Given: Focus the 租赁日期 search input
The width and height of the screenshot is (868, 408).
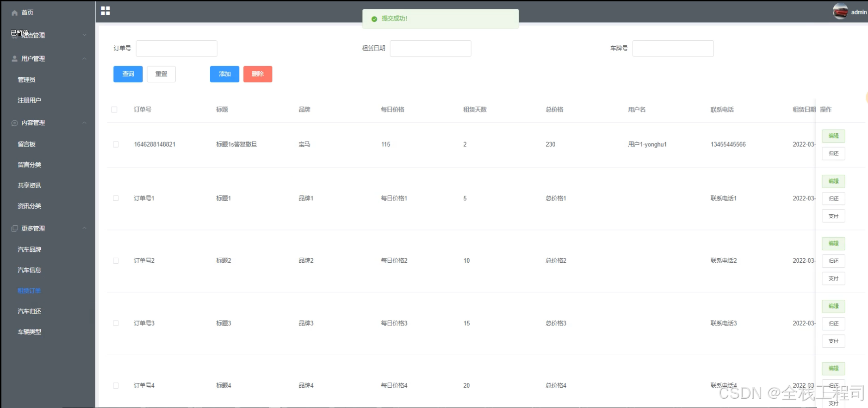Looking at the screenshot, I should 430,49.
